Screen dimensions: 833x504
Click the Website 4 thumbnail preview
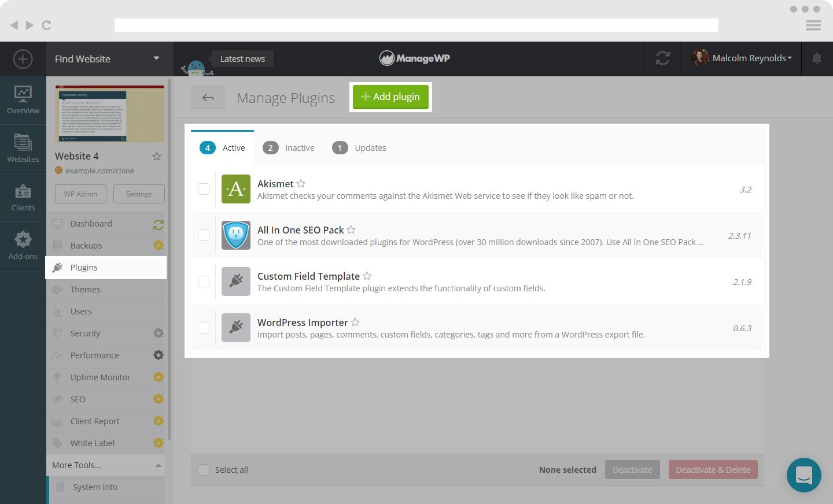click(110, 114)
